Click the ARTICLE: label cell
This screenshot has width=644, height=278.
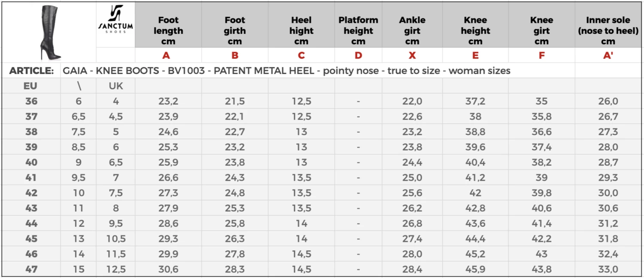pyautogui.click(x=31, y=71)
